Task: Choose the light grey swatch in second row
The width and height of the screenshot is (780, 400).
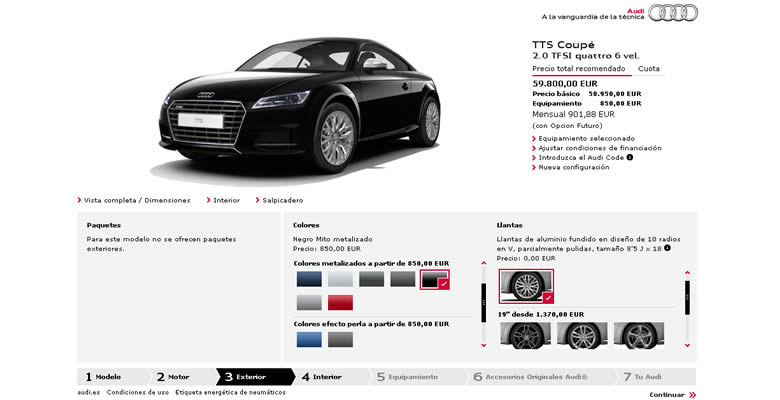Action: click(309, 302)
